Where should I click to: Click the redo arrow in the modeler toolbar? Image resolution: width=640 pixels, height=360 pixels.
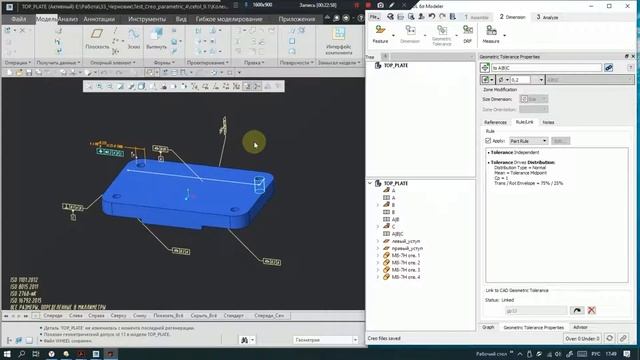(442, 17)
